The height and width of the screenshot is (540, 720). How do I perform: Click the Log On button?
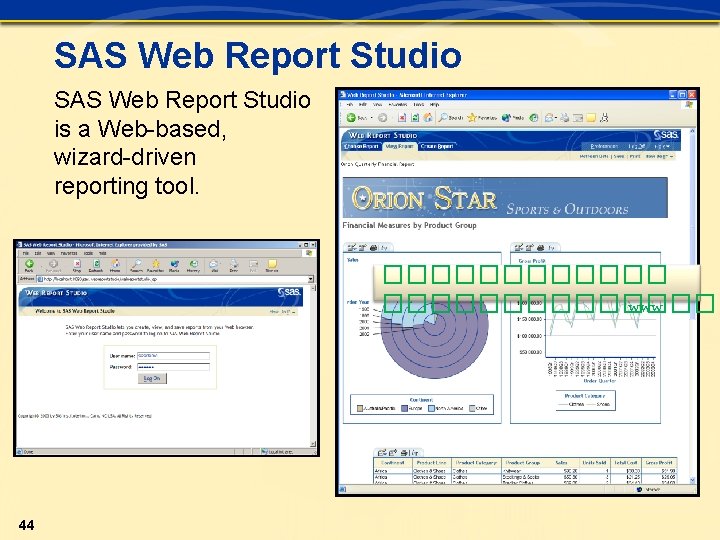point(152,378)
